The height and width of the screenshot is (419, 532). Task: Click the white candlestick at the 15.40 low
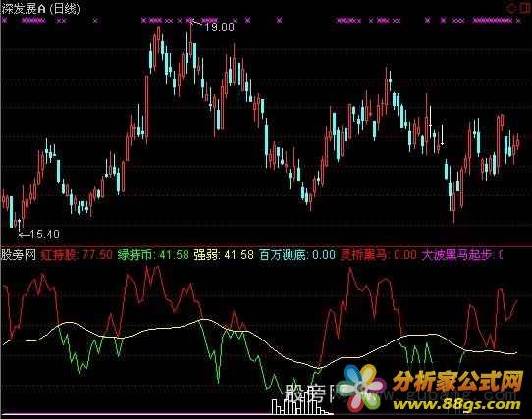click(x=20, y=224)
